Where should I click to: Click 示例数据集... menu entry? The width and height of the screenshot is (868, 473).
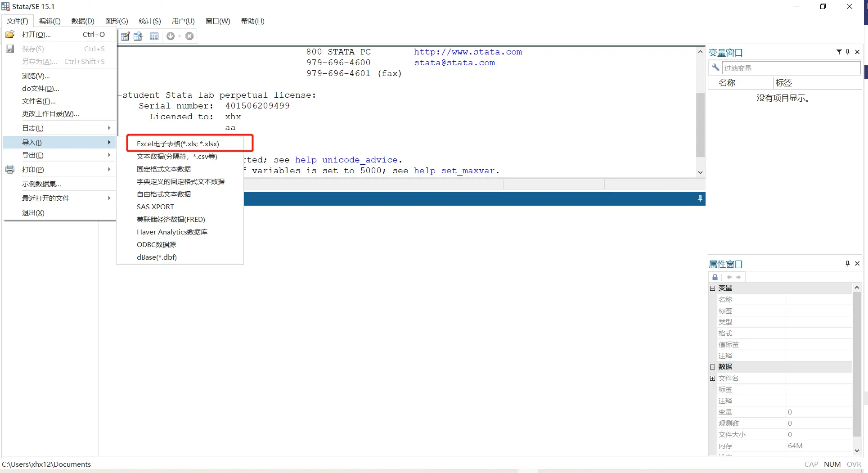pyautogui.click(x=59, y=184)
